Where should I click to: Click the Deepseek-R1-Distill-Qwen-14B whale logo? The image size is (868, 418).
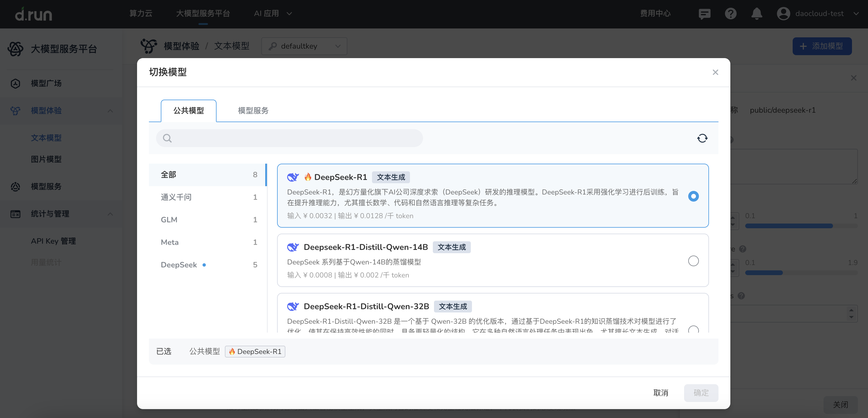click(293, 247)
